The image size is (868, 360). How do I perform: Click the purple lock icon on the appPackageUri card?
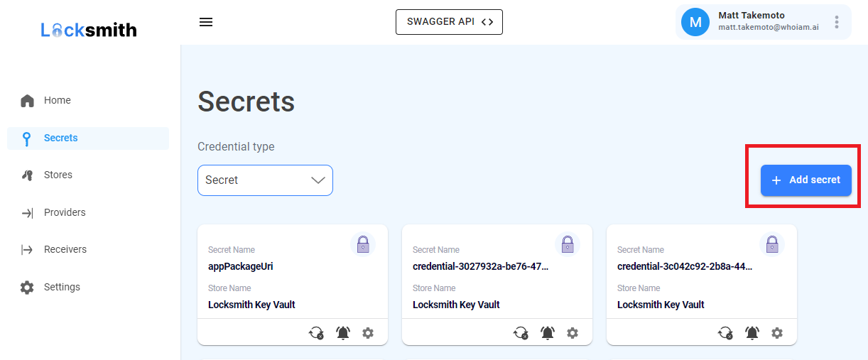363,245
